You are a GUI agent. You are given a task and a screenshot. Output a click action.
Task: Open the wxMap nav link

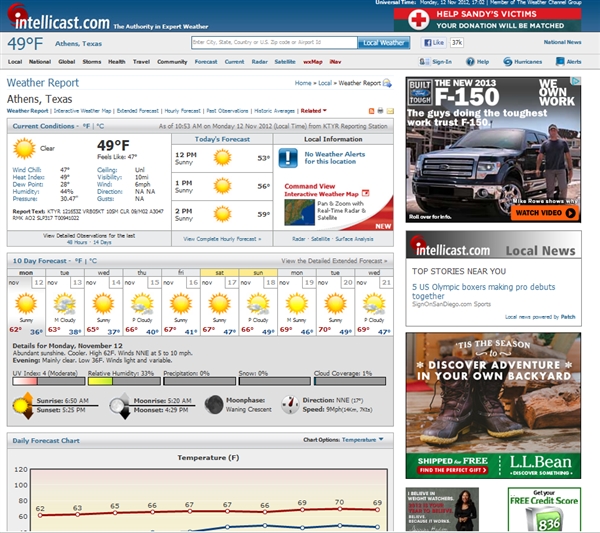pyautogui.click(x=313, y=62)
